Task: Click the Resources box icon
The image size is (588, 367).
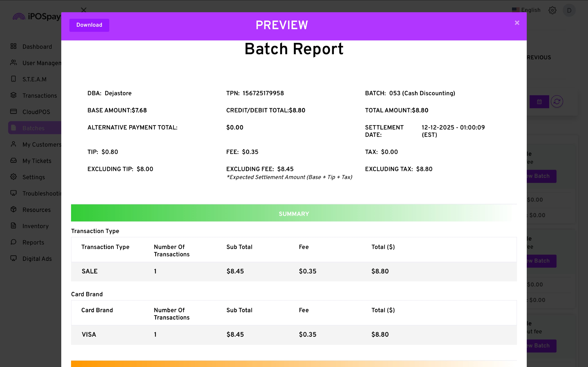Action: (x=14, y=209)
